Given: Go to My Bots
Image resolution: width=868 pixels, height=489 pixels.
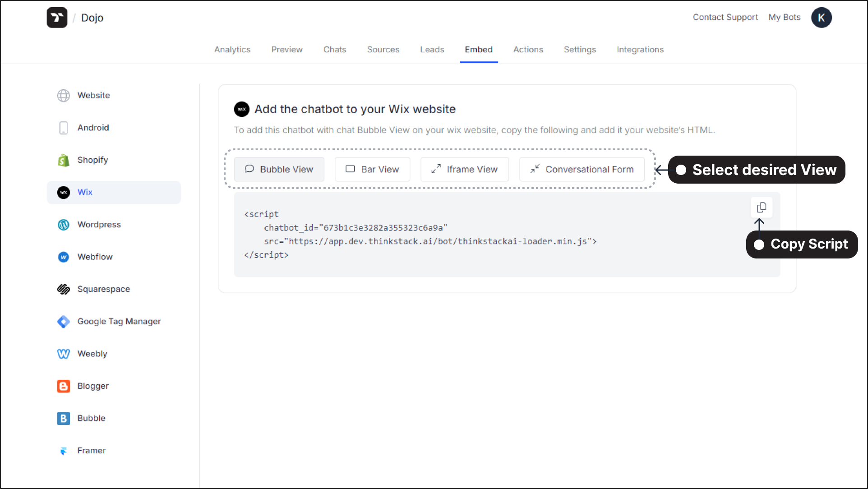Looking at the screenshot, I should (784, 18).
